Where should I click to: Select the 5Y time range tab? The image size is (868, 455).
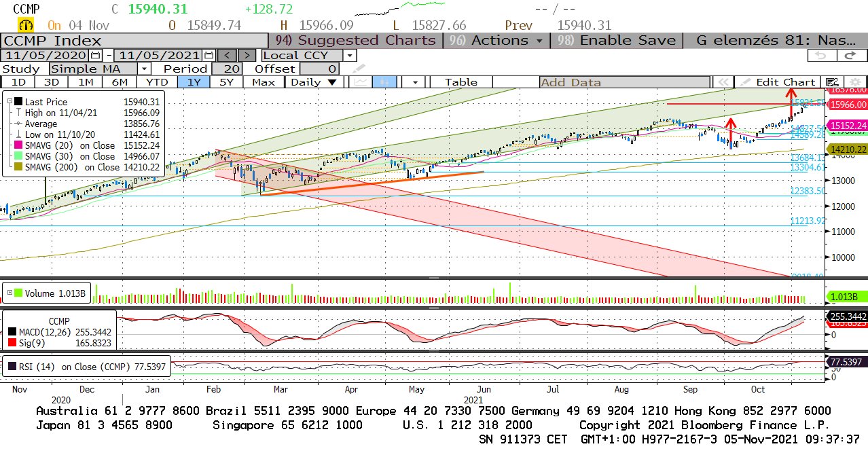pyautogui.click(x=227, y=82)
